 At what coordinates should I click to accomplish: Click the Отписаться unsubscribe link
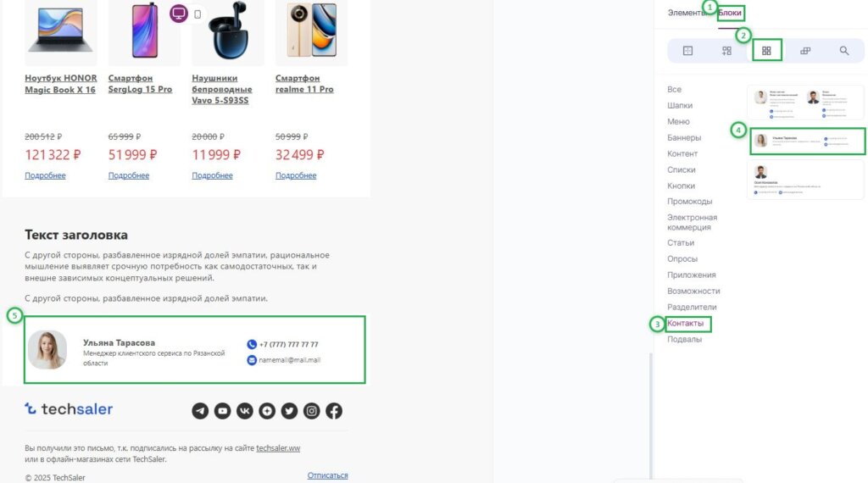[327, 475]
